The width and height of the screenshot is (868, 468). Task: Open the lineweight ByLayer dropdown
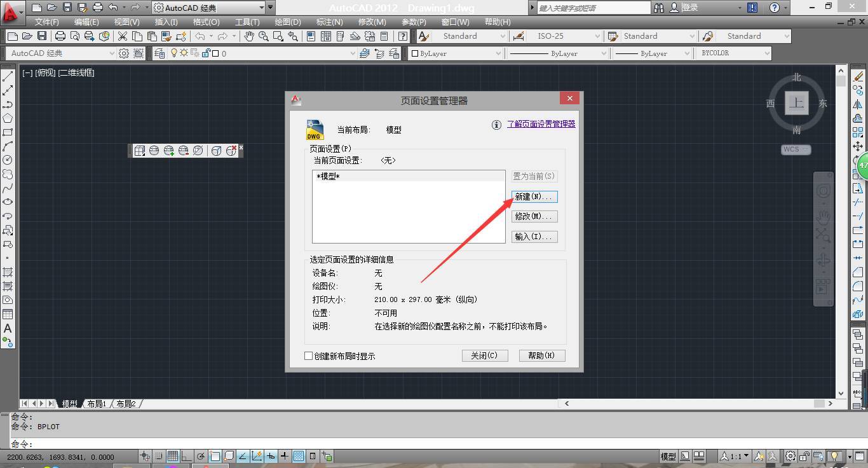[x=686, y=53]
